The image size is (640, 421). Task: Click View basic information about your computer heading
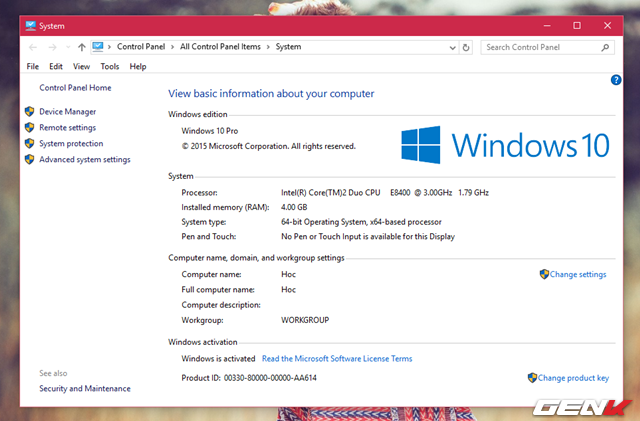point(271,94)
